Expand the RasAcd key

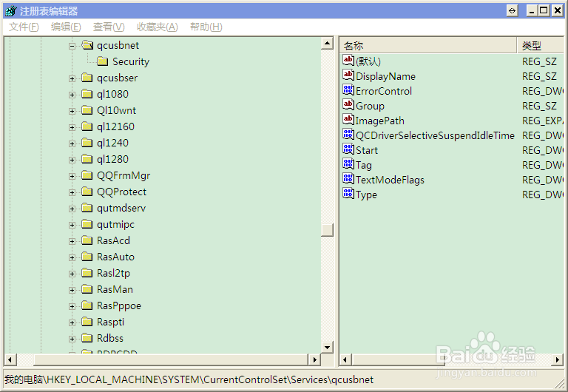pos(72,242)
